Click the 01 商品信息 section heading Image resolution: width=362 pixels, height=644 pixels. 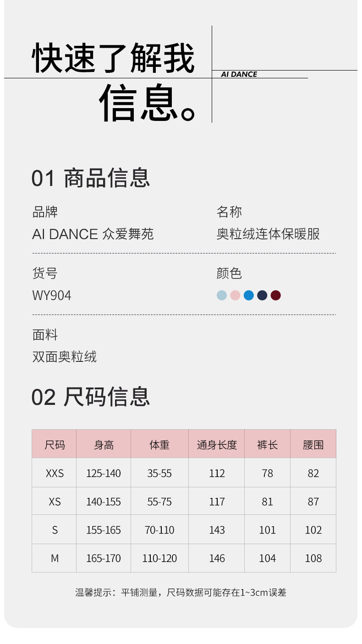91,178
